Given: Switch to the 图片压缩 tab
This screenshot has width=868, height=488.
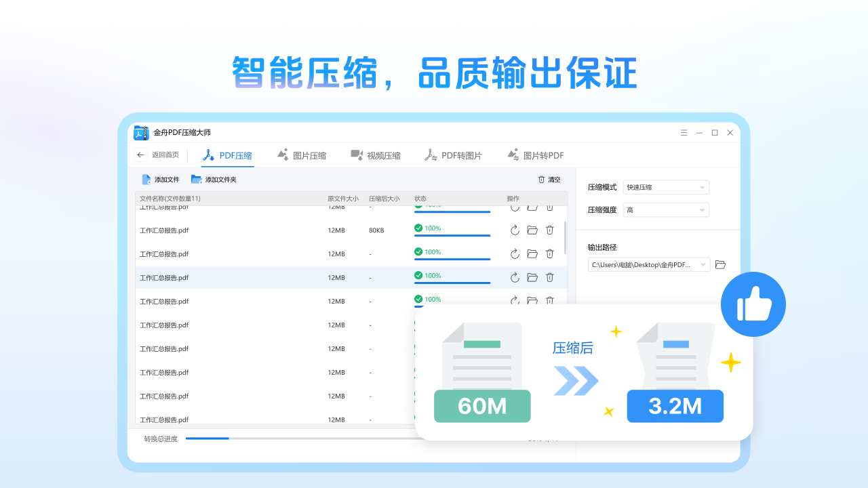Looking at the screenshot, I should tap(303, 155).
